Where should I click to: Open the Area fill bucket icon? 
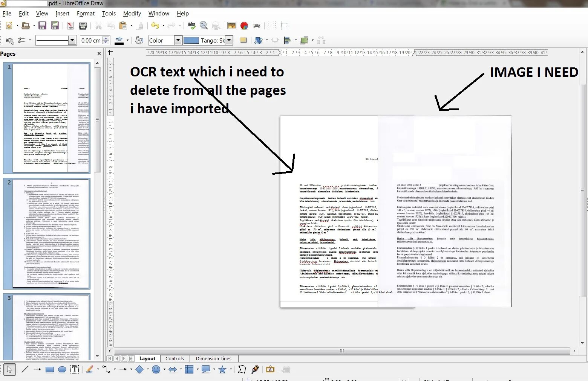pos(139,40)
